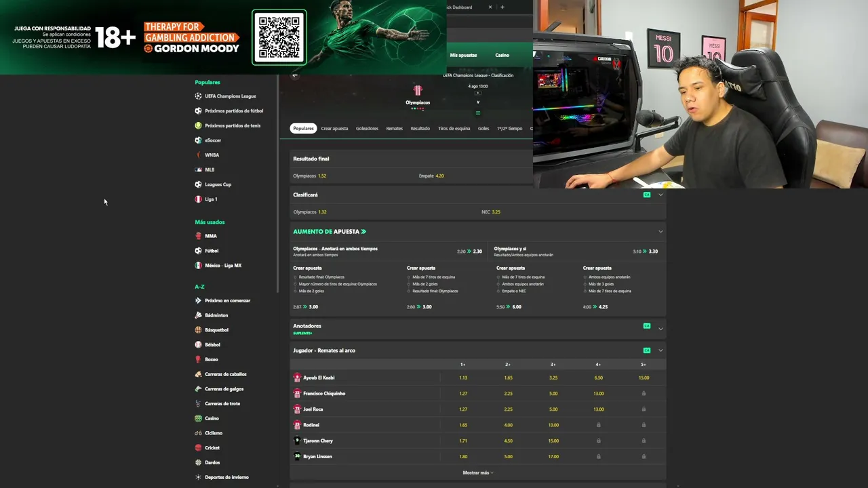Open the Goleadores tab

tap(367, 128)
